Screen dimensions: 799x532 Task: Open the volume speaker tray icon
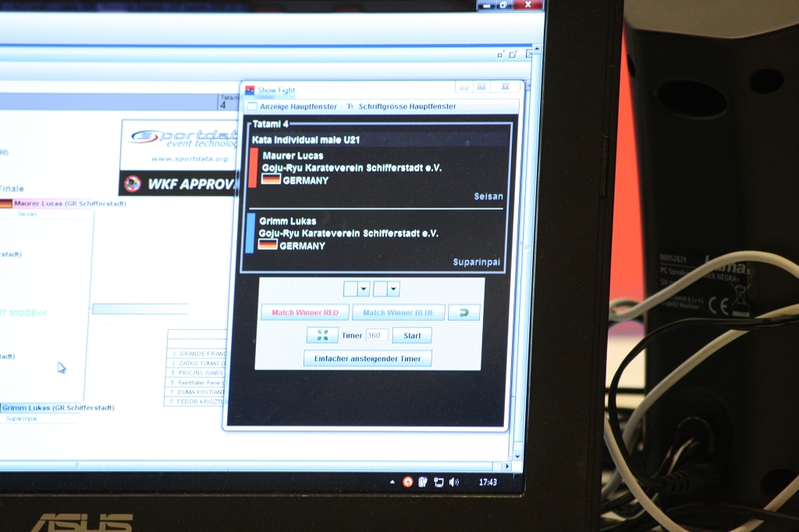coord(454,482)
